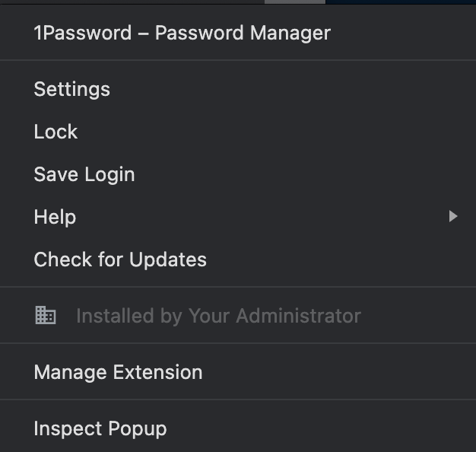Open the Help entry's disclosure triangle
This screenshot has width=476, height=452.
[x=453, y=216]
